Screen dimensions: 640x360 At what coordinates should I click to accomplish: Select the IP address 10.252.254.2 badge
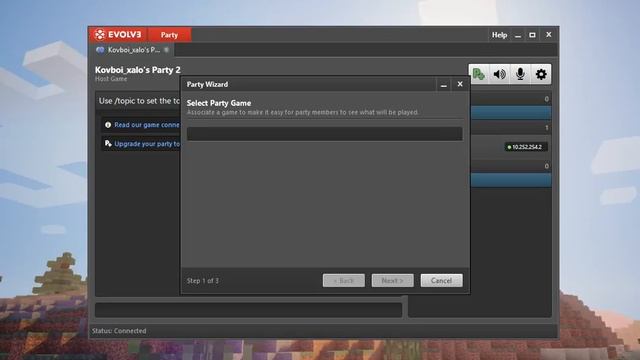(526, 147)
